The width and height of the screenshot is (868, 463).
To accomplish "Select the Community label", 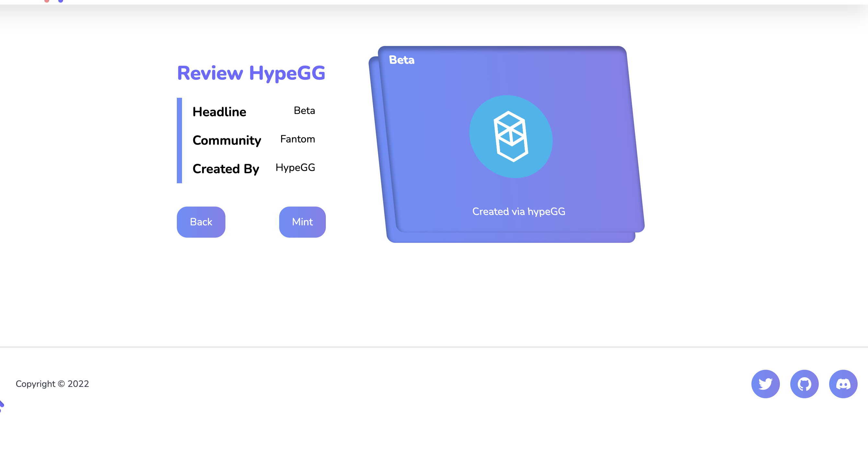I will 227,140.
